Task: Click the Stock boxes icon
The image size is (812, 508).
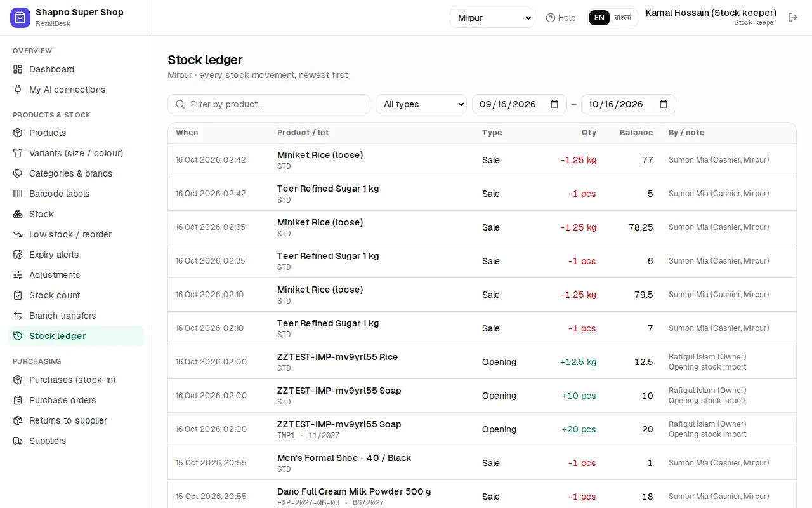Action: [x=18, y=214]
